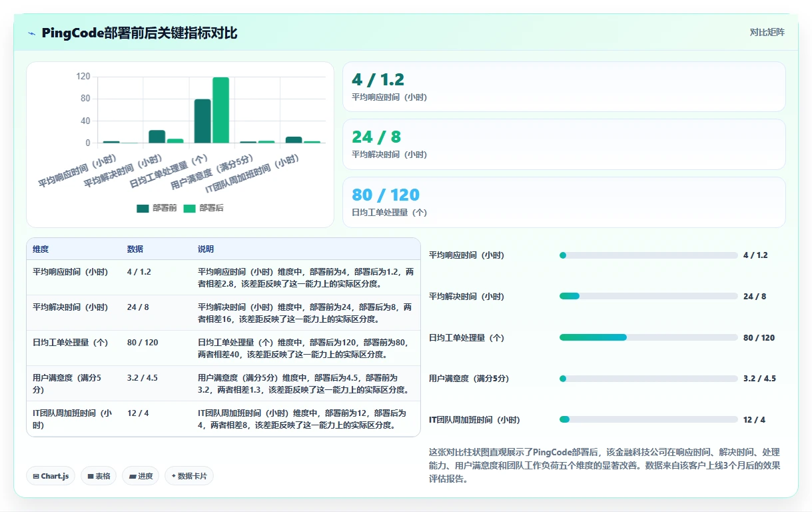This screenshot has height=512, width=812.
Task: Click the 平均响应时间 progress bar
Action: [x=648, y=255]
